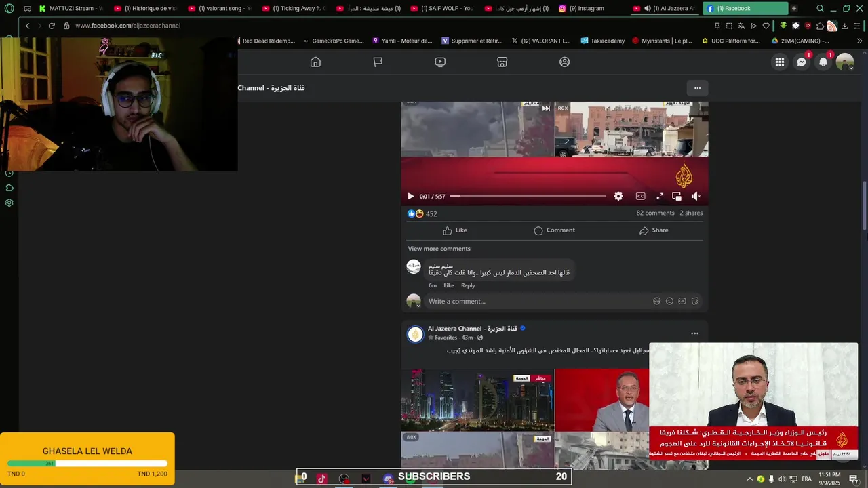Go to Facebook Home icon
This screenshot has width=868, height=488.
click(x=315, y=62)
